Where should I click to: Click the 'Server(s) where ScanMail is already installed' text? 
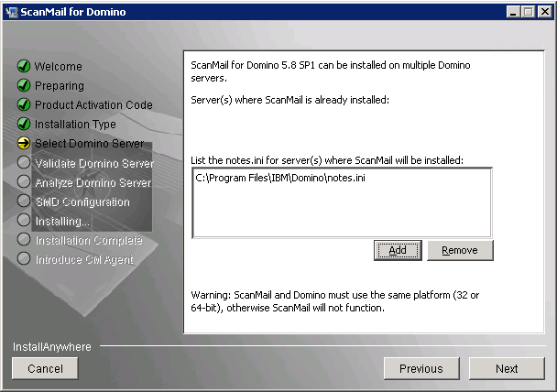click(x=289, y=100)
